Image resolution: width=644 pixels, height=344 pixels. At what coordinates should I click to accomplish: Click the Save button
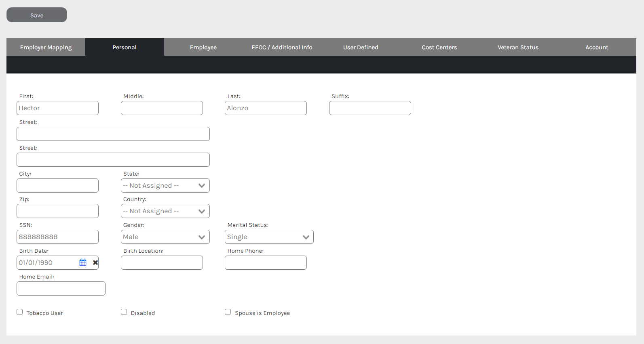click(x=37, y=15)
